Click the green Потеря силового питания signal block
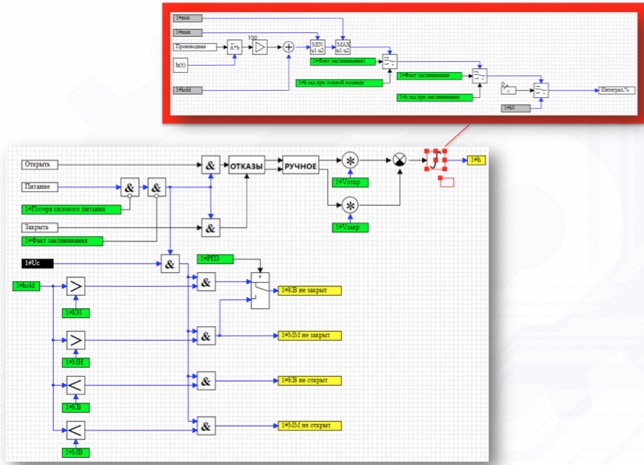Viewport: 644px width, 465px height. point(71,209)
